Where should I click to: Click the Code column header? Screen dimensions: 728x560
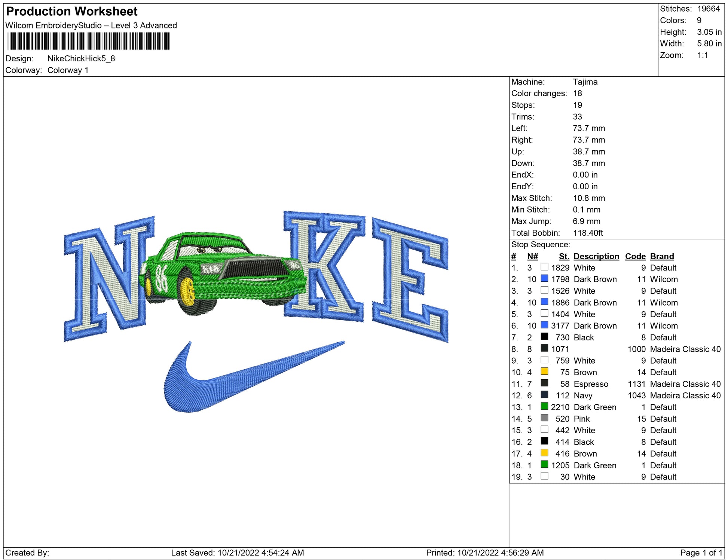(635, 256)
